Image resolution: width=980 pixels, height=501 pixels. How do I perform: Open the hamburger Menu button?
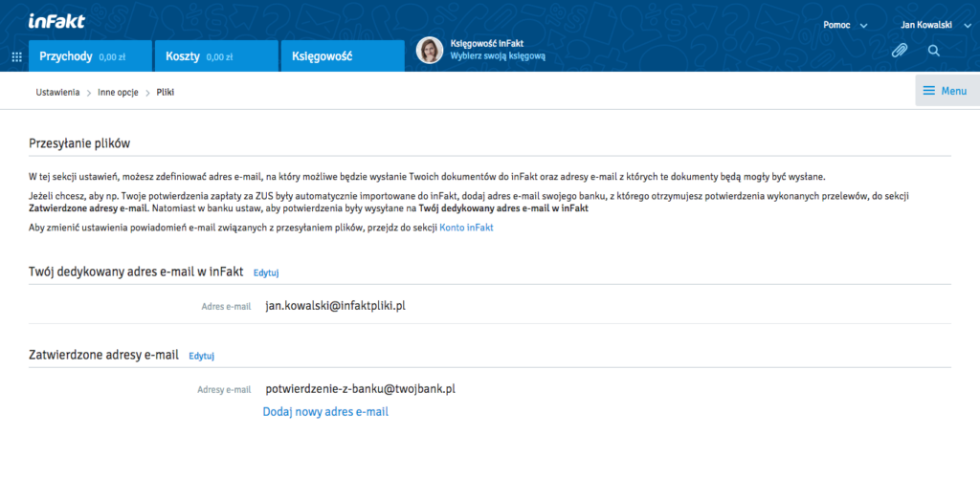pos(947,91)
